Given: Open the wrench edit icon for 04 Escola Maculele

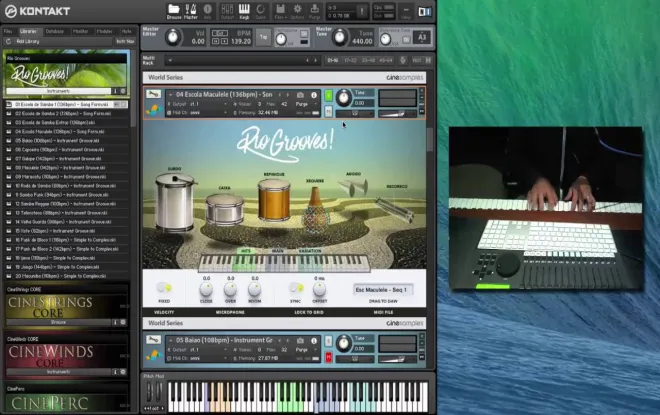Looking at the screenshot, I should 153,94.
